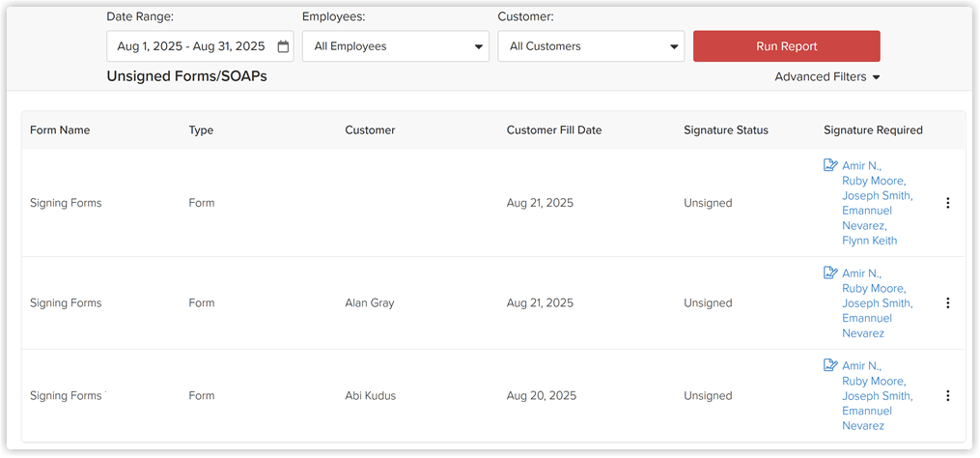Click Signature Status column header
This screenshot has height=458, width=980.
pyautogui.click(x=726, y=130)
